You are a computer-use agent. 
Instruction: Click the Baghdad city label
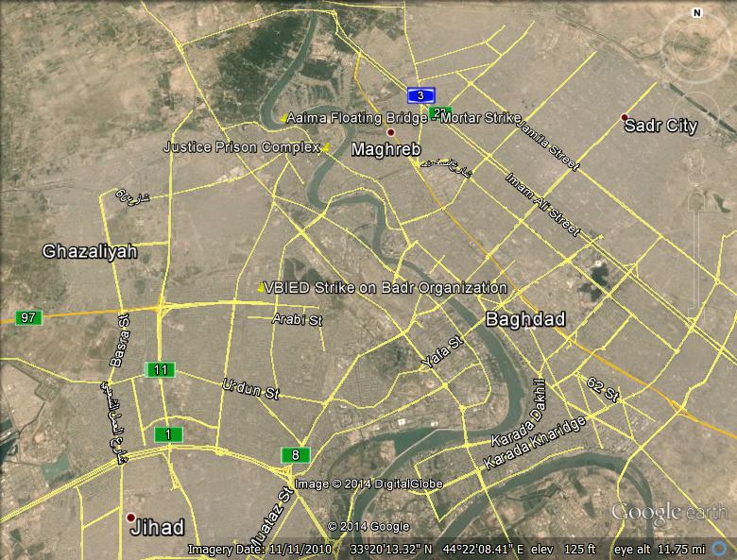coord(525,320)
